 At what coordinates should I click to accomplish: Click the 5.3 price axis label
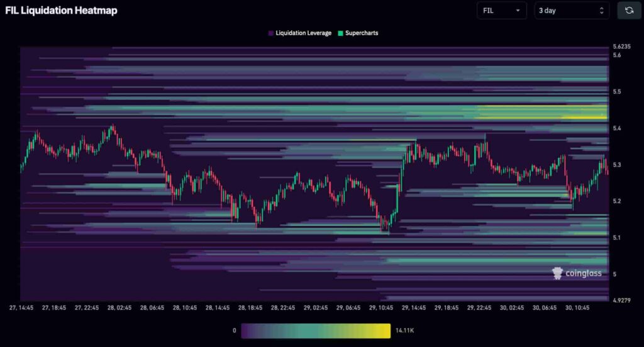[x=617, y=165]
